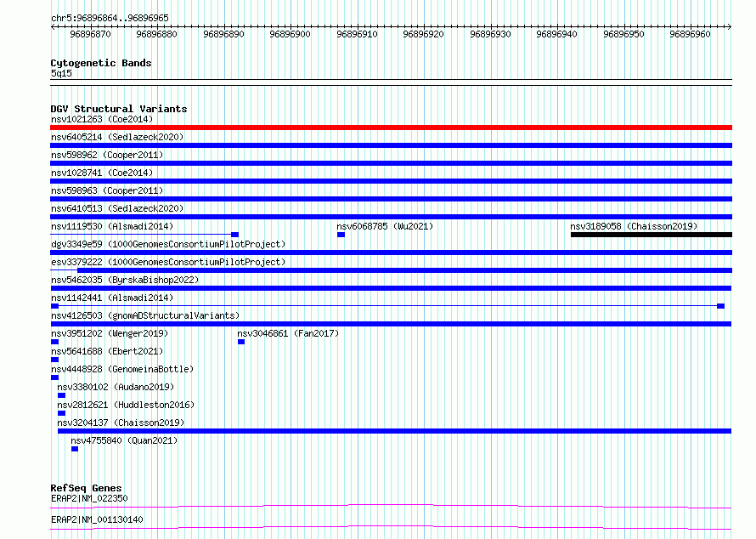
Task: Click the 5q15 cytogenetic band label
Action: [61, 73]
